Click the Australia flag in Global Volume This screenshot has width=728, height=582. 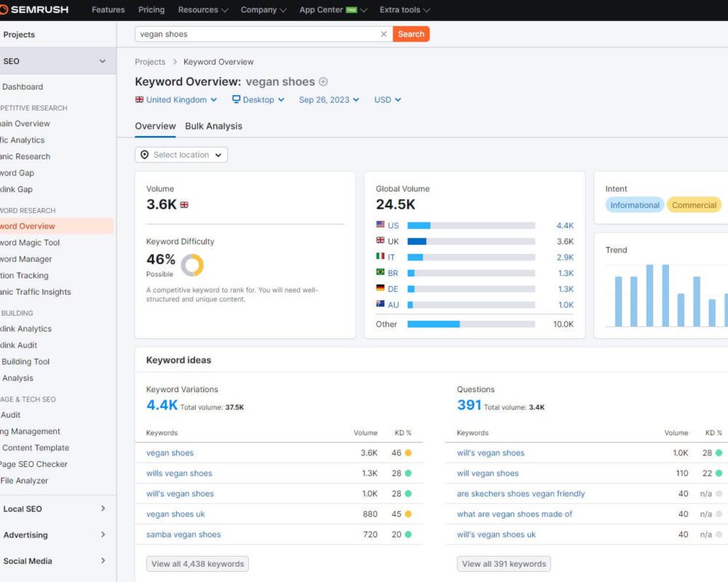click(380, 303)
